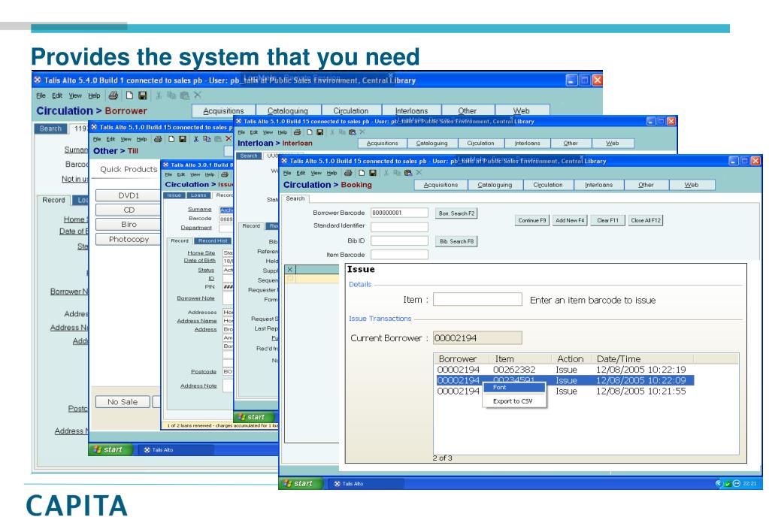
Task: Click Save icon in Till window toolbar
Action: point(183,139)
